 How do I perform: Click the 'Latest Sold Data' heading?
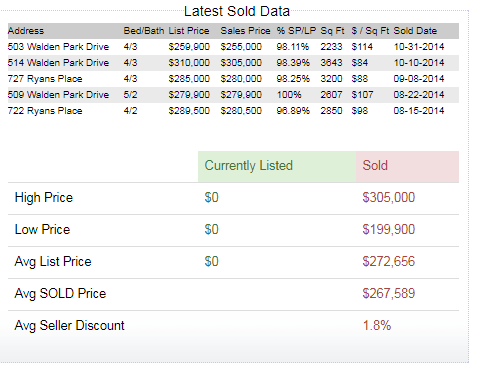[x=237, y=11]
